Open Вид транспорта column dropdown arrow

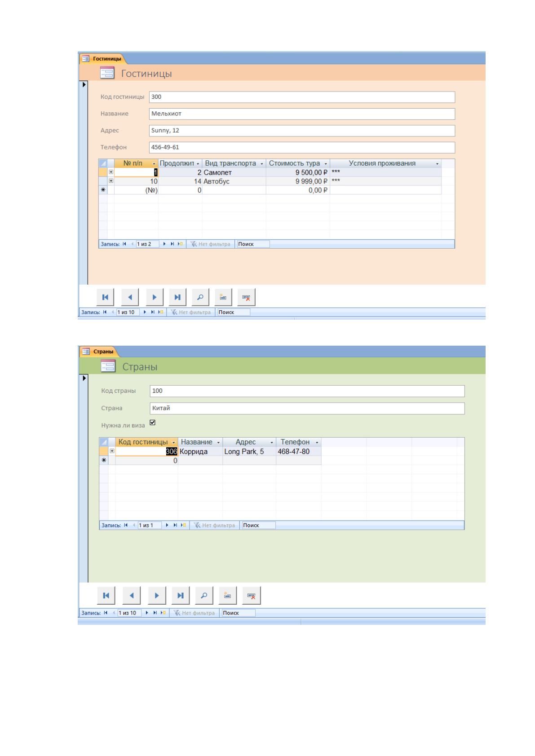tap(262, 163)
